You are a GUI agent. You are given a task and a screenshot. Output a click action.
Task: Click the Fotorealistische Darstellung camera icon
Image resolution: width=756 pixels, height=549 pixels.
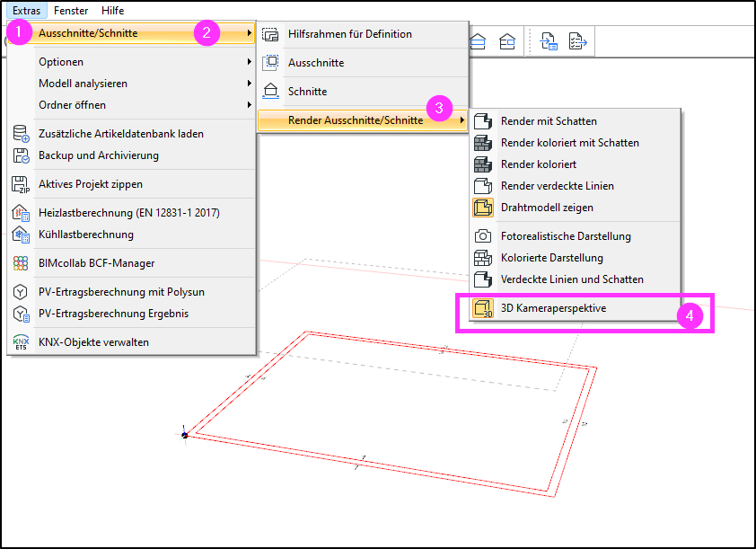tap(483, 236)
